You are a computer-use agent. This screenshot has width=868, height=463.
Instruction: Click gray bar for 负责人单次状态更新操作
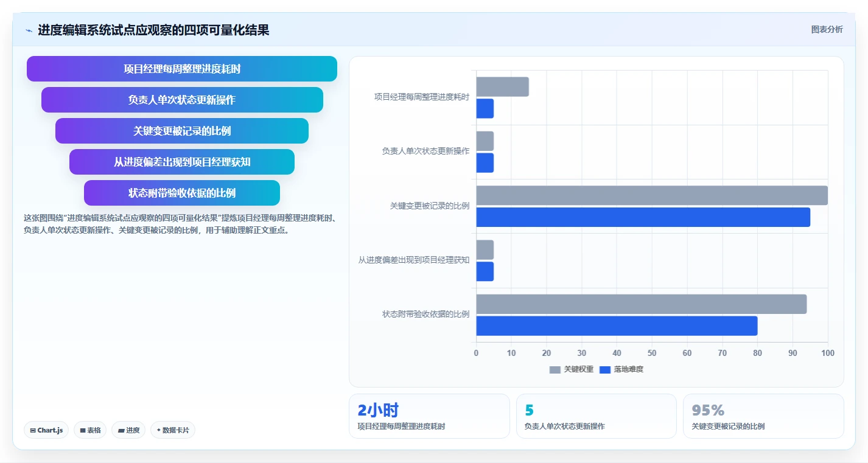[485, 141]
